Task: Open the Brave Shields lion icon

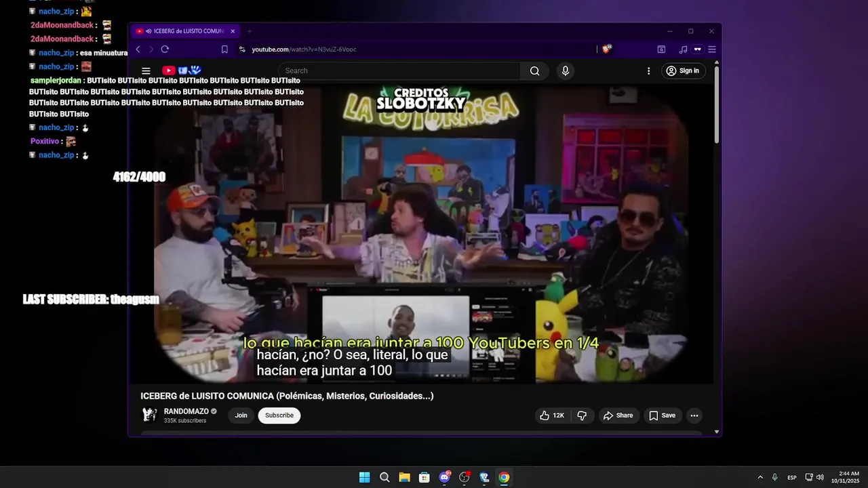Action: click(x=607, y=49)
